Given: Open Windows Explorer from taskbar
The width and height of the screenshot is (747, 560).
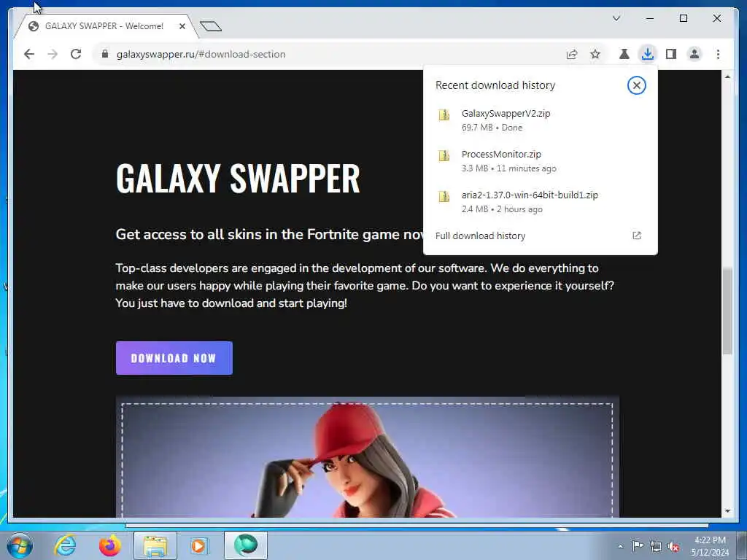Looking at the screenshot, I should click(x=155, y=545).
